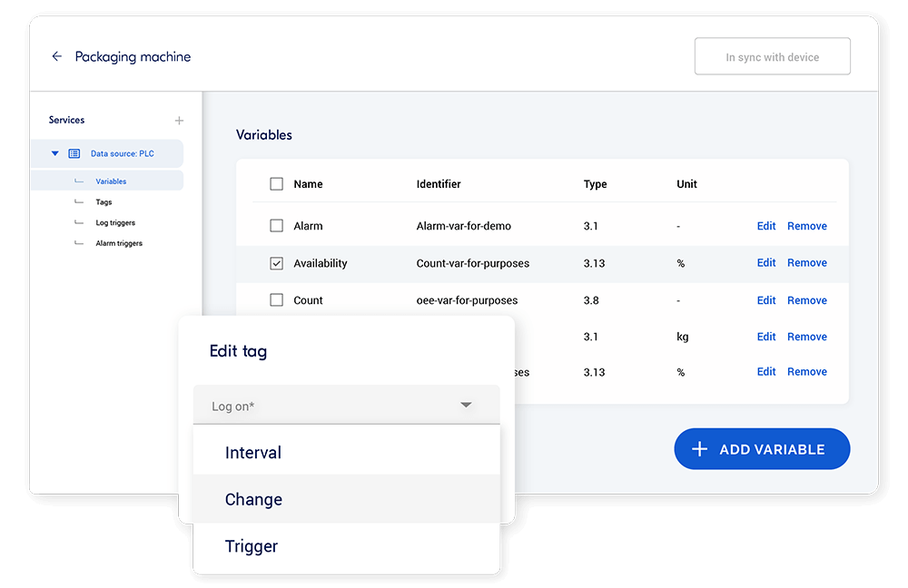Go to Log triggers in sidebar
The width and height of the screenshot is (908, 588).
115,222
